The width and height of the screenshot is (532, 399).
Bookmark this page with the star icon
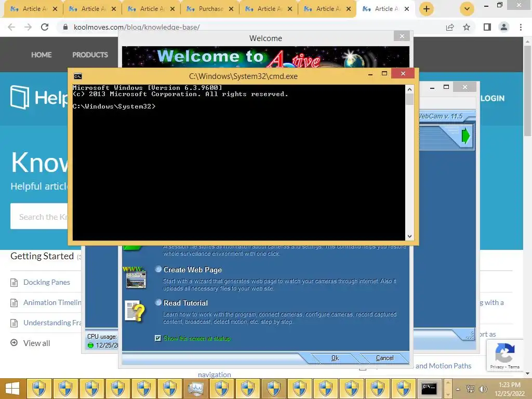click(467, 27)
